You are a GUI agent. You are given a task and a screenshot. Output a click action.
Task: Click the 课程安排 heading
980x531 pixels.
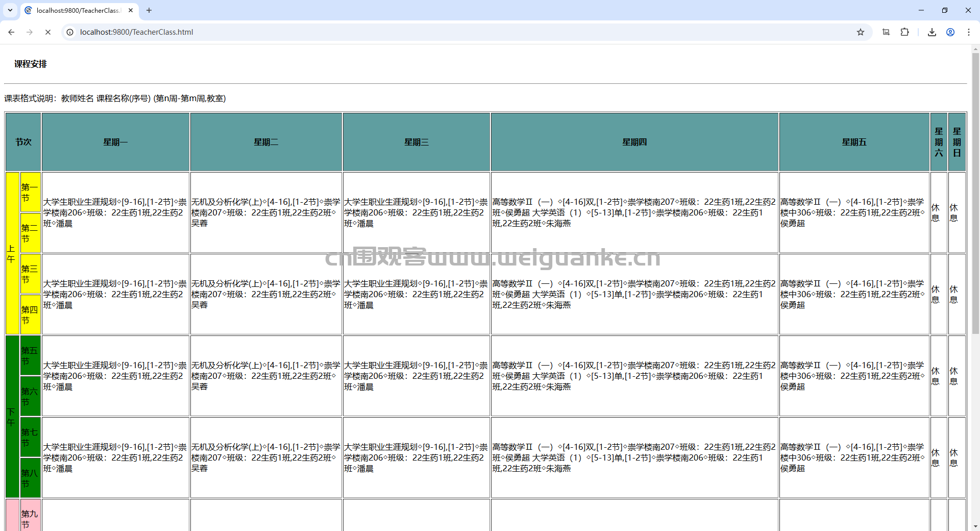31,64
